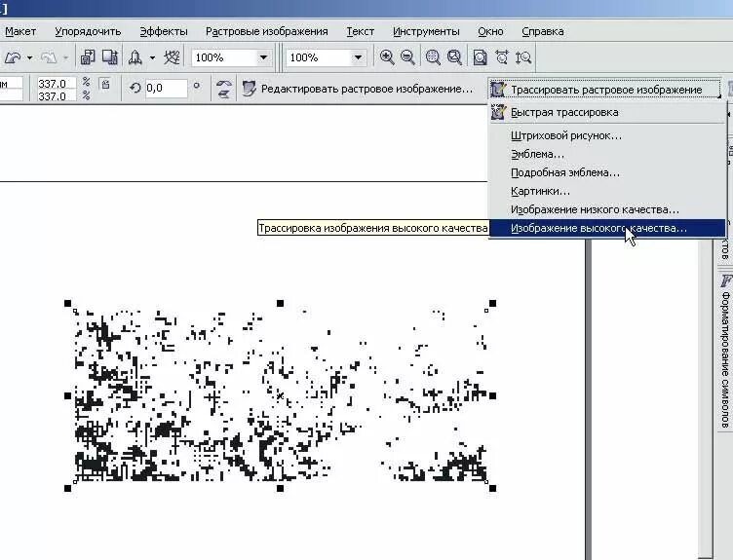Image resolution: width=733 pixels, height=560 pixels.
Task: Open the Application launcher rocket icon
Action: coord(135,57)
